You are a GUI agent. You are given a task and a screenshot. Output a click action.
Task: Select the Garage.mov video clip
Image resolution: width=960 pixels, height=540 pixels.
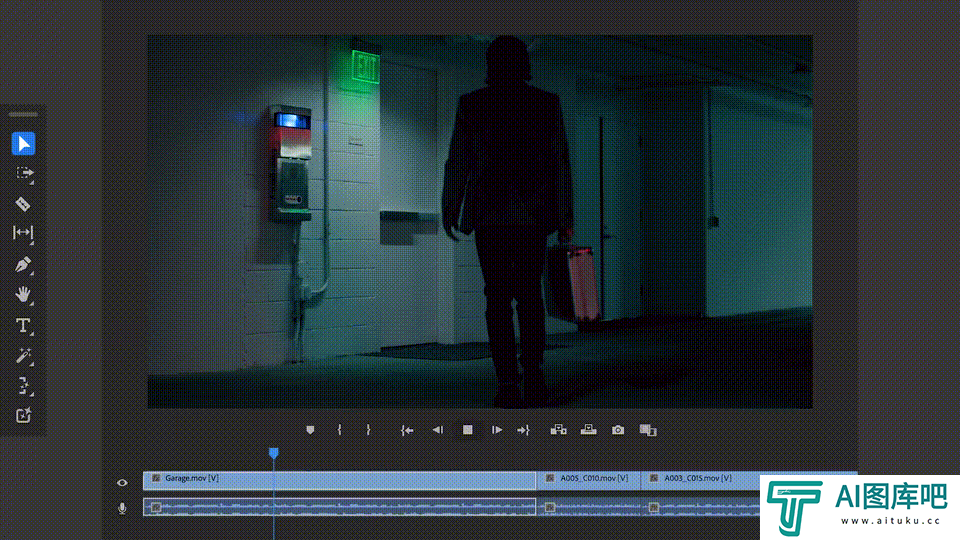click(339, 480)
